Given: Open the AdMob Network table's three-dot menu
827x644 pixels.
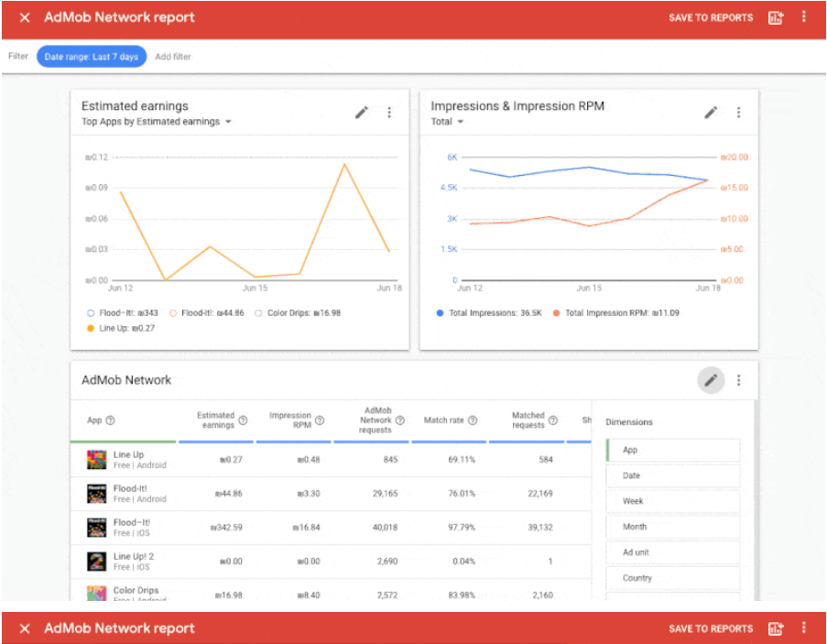Looking at the screenshot, I should pyautogui.click(x=738, y=380).
